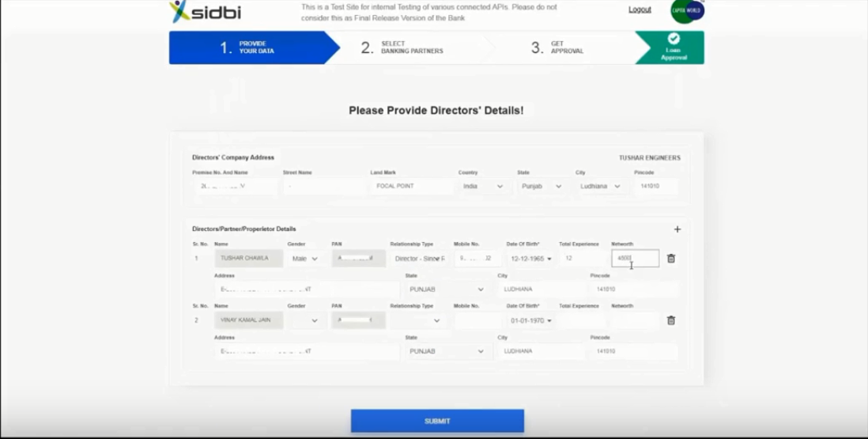Viewport: 868px width, 439px height.
Task: Click the company Pincode field 141010
Action: point(657,186)
